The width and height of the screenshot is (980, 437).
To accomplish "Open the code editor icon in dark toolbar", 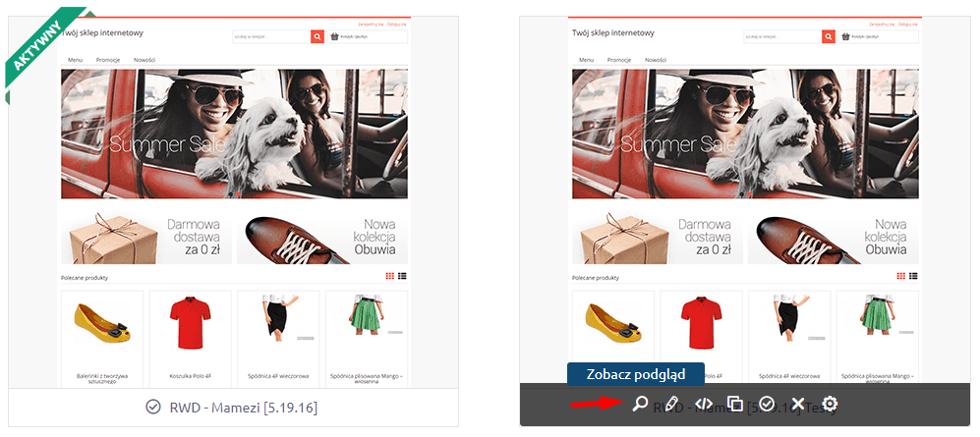I will (704, 404).
